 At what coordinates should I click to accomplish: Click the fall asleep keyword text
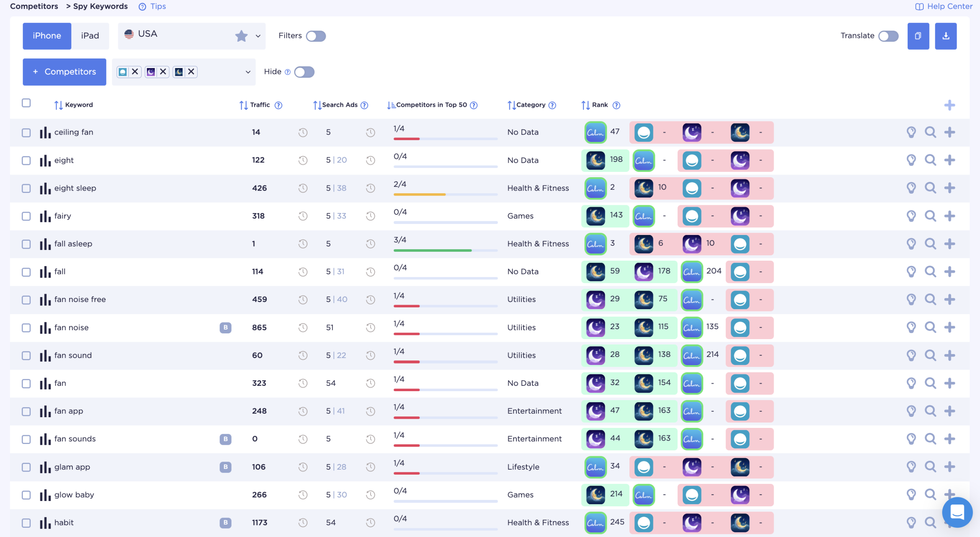[73, 244]
